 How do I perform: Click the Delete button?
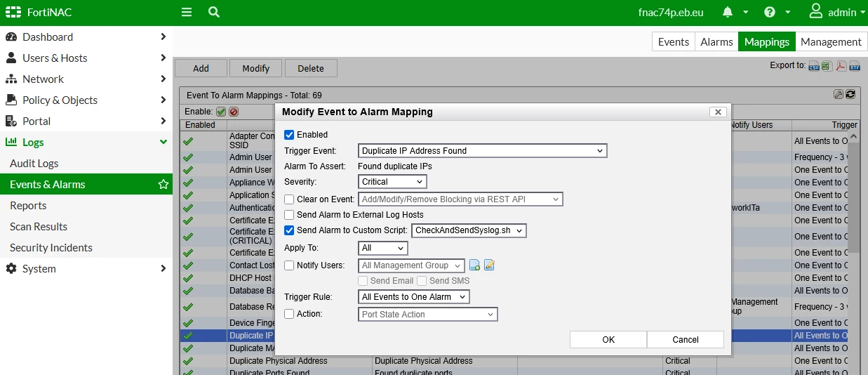[311, 68]
